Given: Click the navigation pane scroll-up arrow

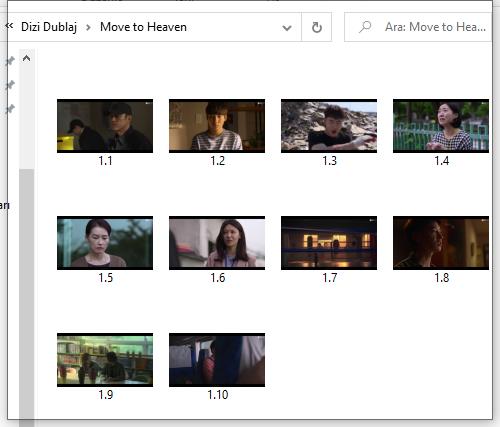Looking at the screenshot, I should 26,59.
